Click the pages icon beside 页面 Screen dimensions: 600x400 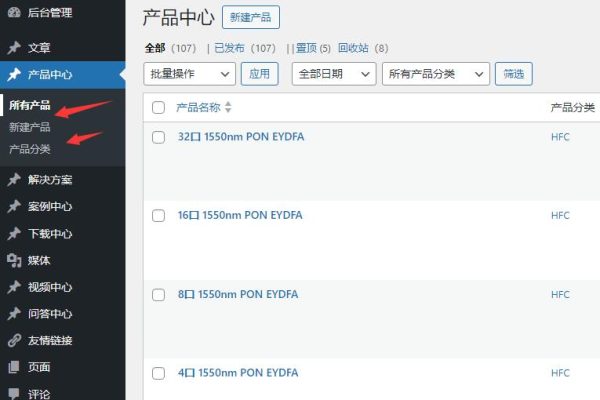point(13,367)
